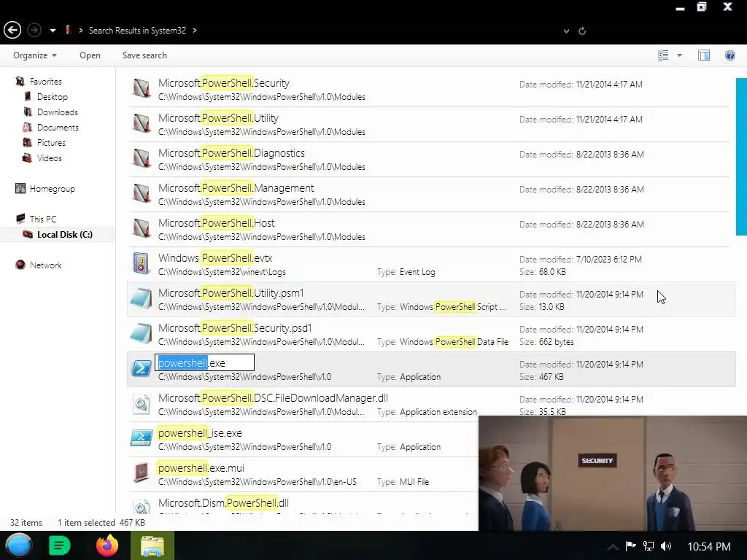Select Homegroup in the navigation pane
This screenshot has width=747, height=560.
[52, 189]
